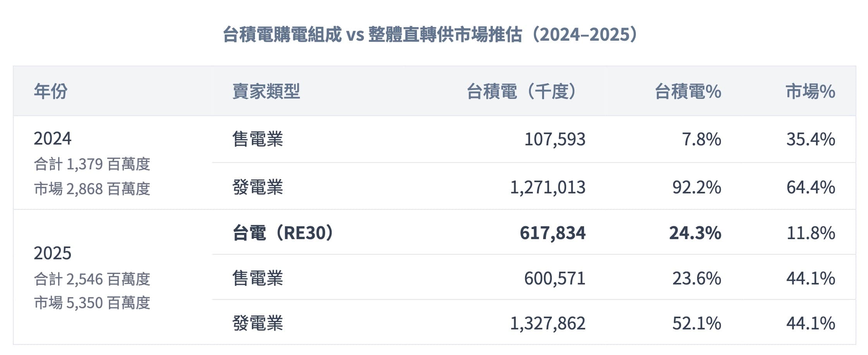Click the 台電（RE30） row label

[x=283, y=233]
